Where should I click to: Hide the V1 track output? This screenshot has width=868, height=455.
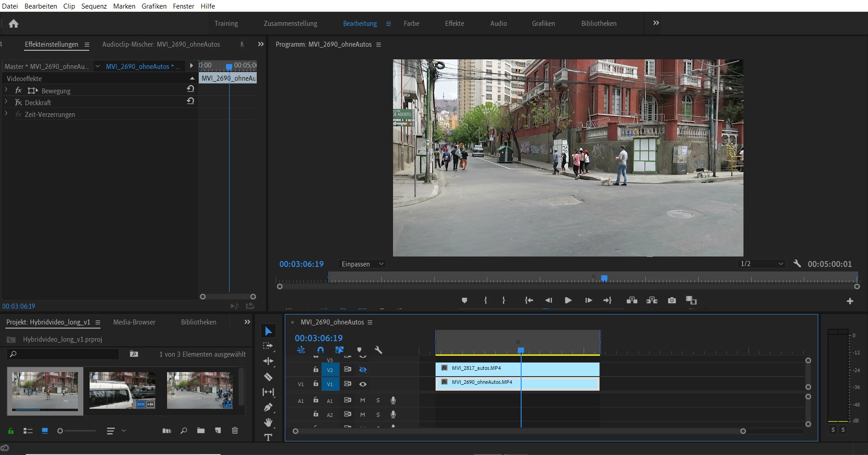point(363,384)
